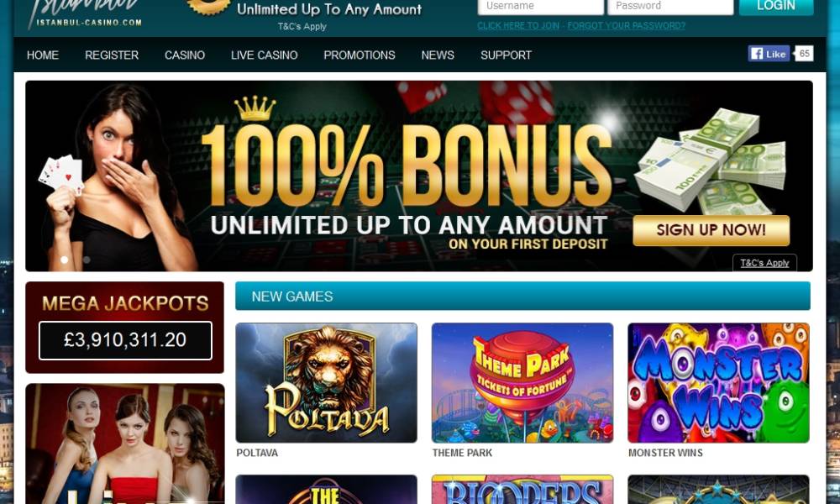Open the Monster Wins game thumbnail
The height and width of the screenshot is (504, 840).
coord(718,382)
